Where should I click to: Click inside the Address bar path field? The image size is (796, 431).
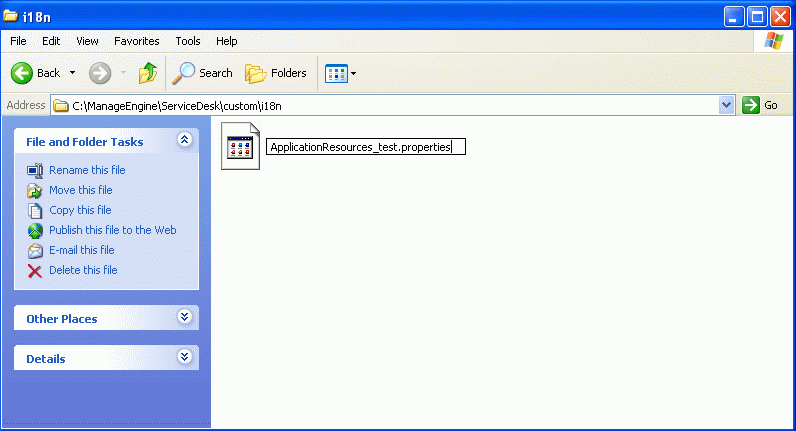coord(393,106)
